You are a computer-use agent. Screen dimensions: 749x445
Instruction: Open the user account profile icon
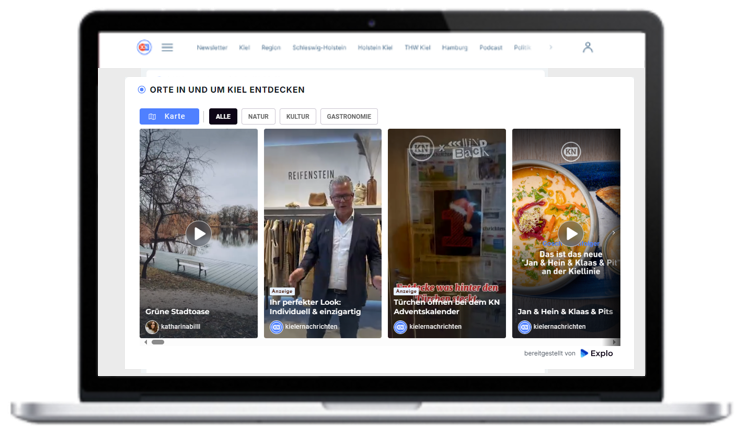(587, 47)
